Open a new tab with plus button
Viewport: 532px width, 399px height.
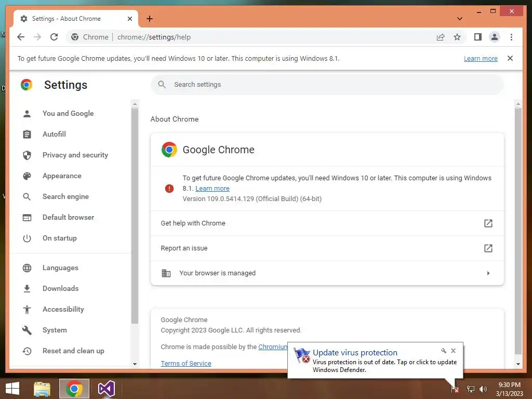point(150,19)
